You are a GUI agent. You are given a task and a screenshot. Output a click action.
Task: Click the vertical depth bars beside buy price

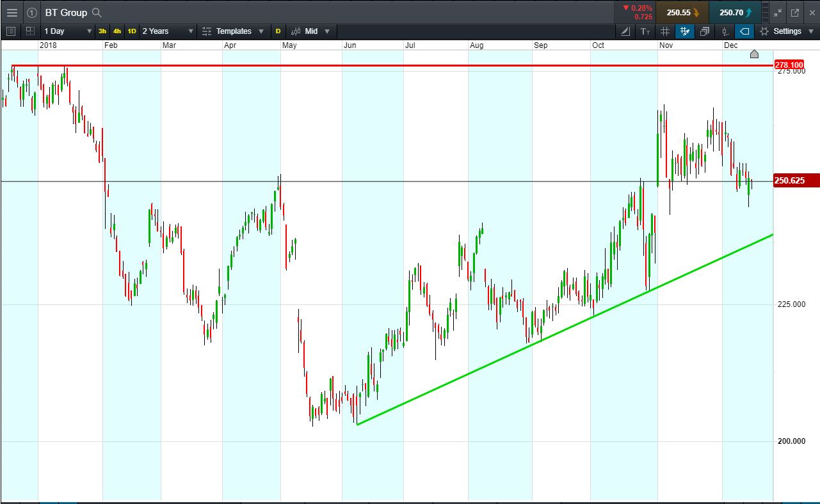coord(766,12)
